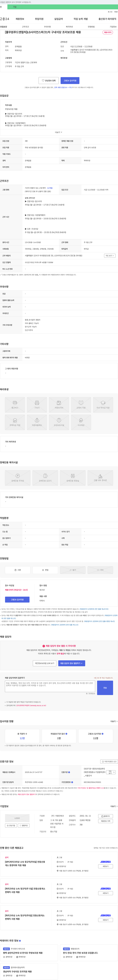Click the 면접 selection step box
This screenshot has width=118, height=980.
[x=45, y=570]
